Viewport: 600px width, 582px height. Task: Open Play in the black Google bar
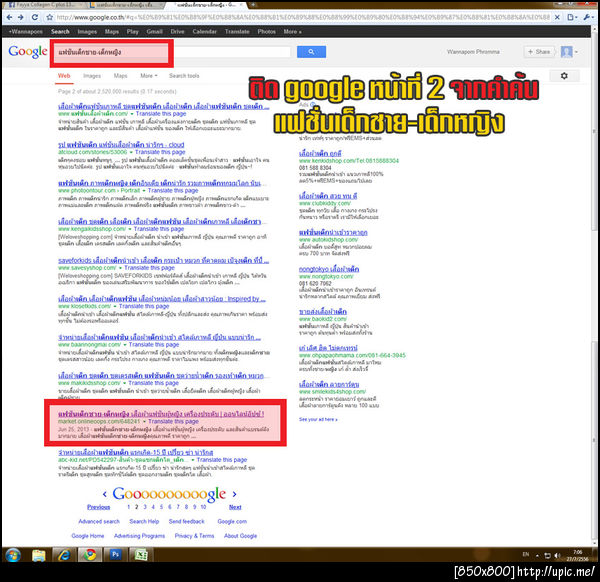(x=132, y=32)
